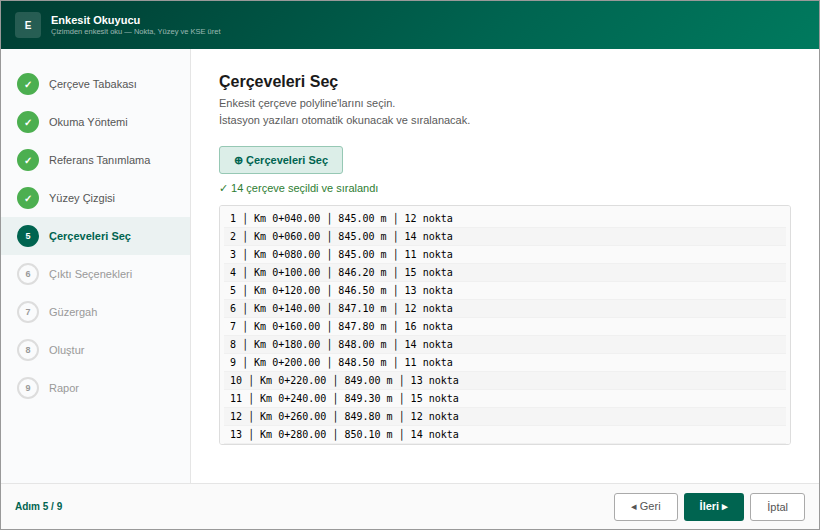Click the step 5 circle icon

(28, 236)
